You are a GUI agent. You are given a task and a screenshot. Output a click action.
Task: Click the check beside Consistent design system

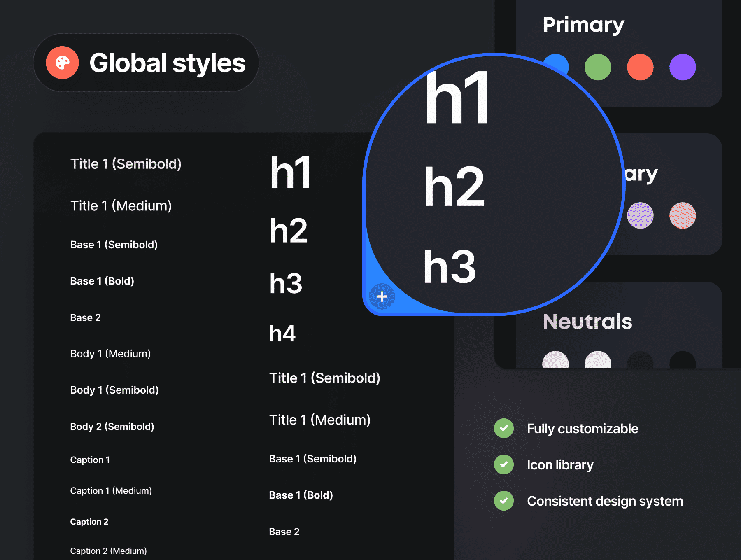click(x=504, y=501)
